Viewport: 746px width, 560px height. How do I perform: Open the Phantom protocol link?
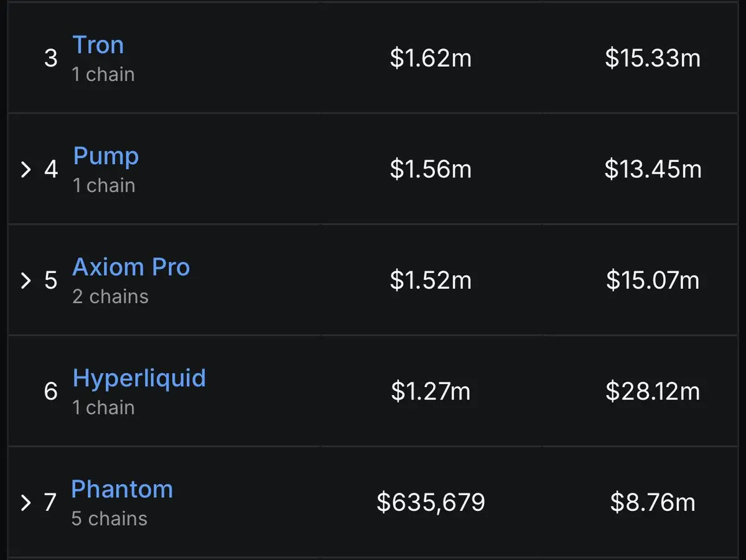(x=122, y=489)
